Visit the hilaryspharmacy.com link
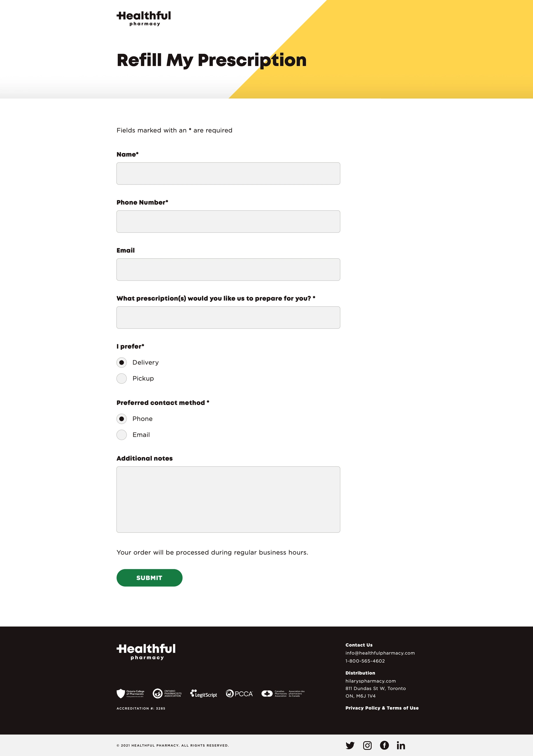Screen dimensions: 533x756 pyautogui.click(x=371, y=681)
